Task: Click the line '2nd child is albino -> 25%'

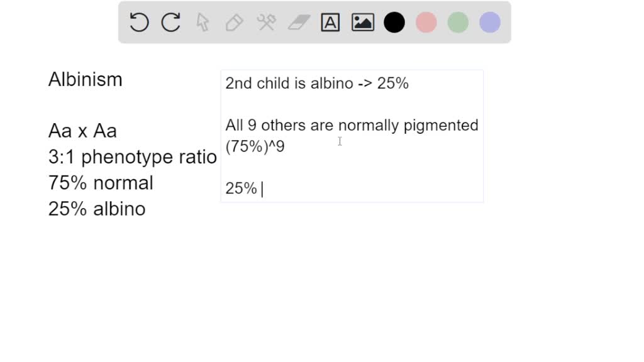Action: click(x=317, y=83)
